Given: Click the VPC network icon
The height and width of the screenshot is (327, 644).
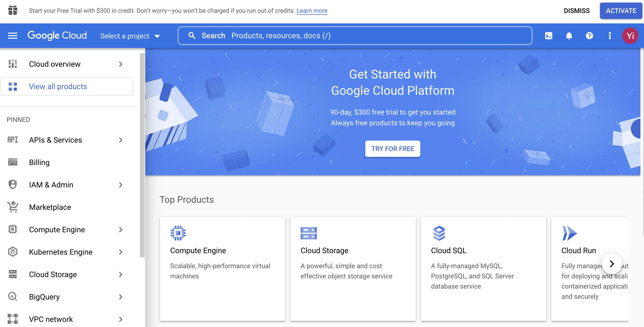Looking at the screenshot, I should click(x=13, y=319).
